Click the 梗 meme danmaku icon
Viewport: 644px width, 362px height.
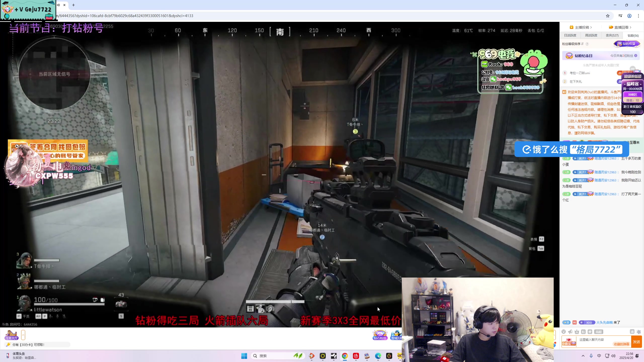[590, 332]
